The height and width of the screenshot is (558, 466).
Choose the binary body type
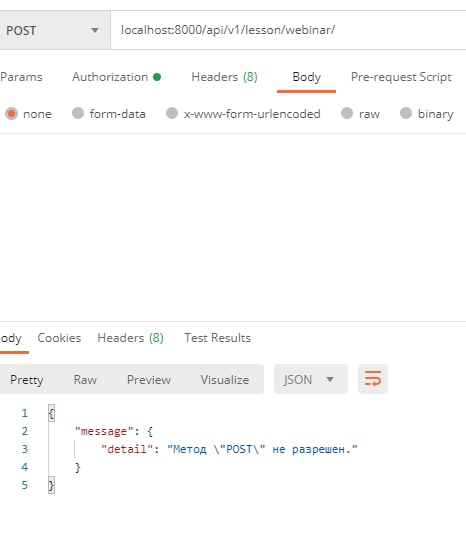405,114
